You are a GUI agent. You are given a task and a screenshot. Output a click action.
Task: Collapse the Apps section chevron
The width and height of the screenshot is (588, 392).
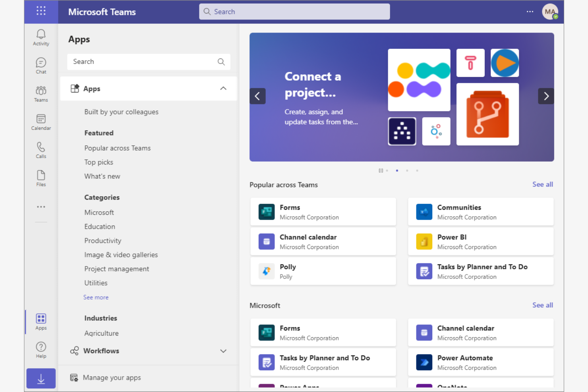tap(223, 89)
